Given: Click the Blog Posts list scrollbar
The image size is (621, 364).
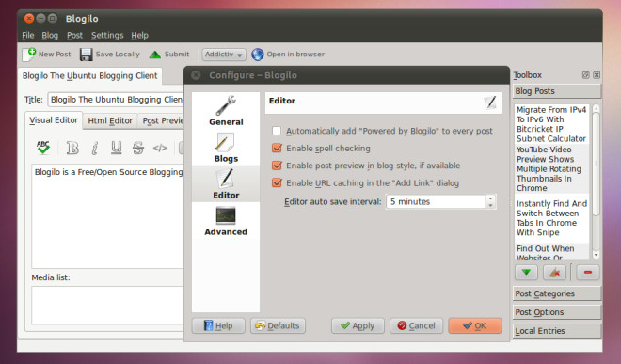Looking at the screenshot, I should [x=596, y=165].
